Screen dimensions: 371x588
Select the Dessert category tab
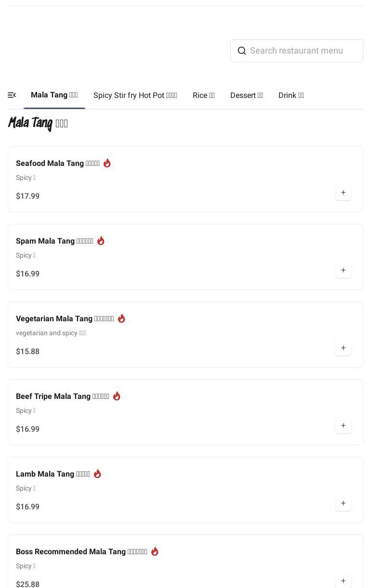pyautogui.click(x=246, y=96)
